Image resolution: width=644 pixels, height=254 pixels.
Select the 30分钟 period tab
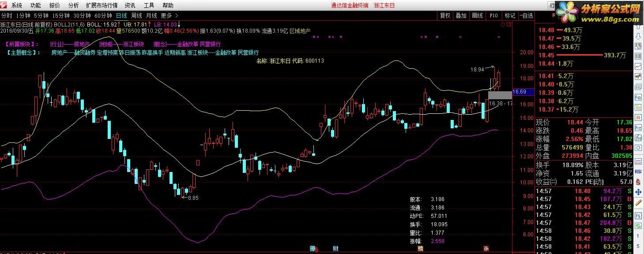coord(82,15)
